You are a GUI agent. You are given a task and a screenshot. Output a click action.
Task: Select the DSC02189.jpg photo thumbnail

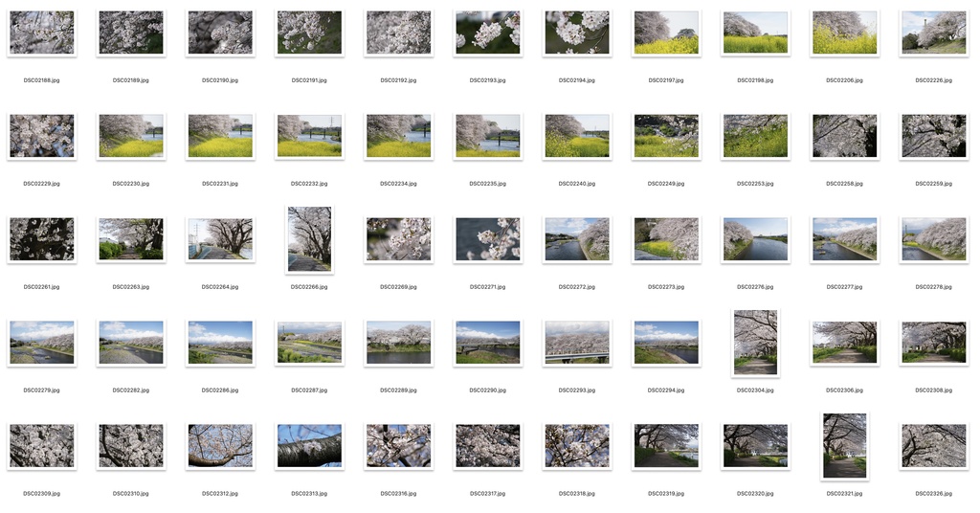pyautogui.click(x=130, y=33)
